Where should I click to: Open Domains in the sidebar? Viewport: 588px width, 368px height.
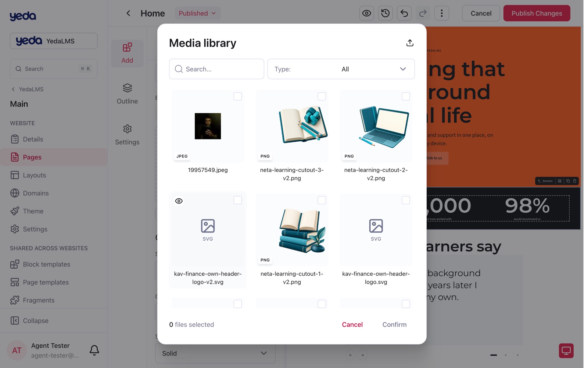pos(54,193)
